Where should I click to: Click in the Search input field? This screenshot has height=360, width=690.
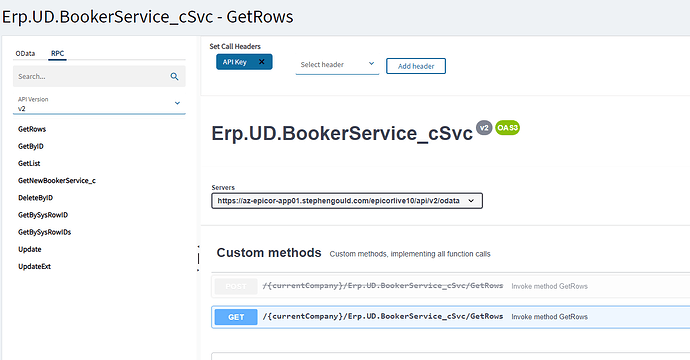[x=90, y=77]
